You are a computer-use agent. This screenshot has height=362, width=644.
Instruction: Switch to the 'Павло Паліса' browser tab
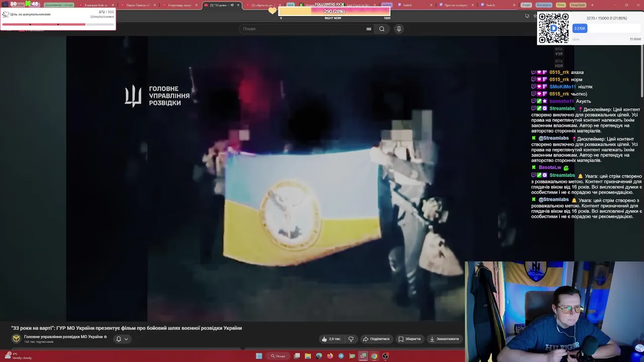[138, 5]
